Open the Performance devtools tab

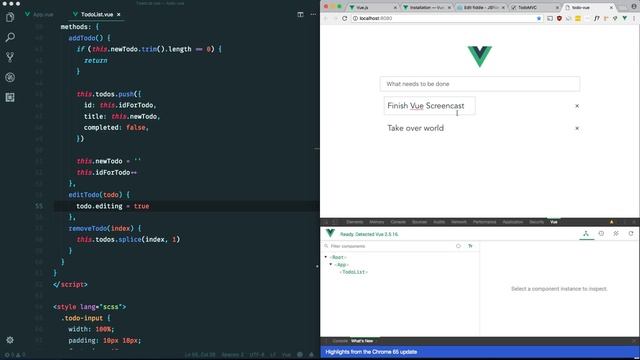click(x=484, y=222)
